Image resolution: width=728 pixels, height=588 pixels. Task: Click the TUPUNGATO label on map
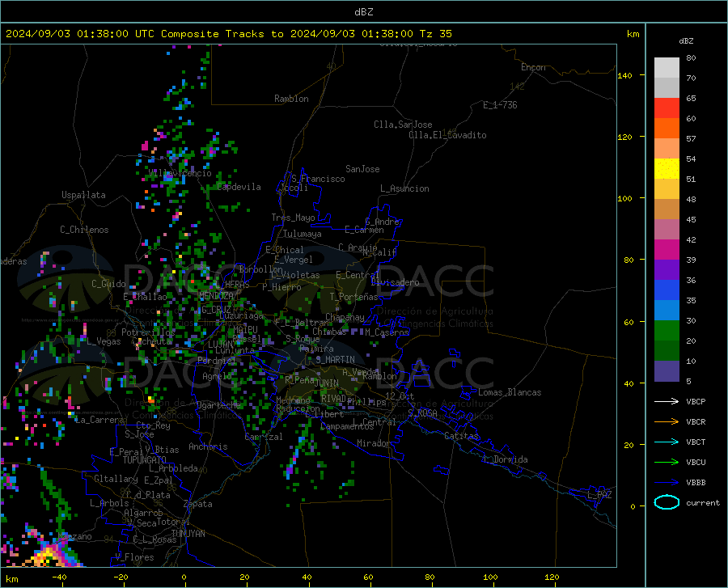[145, 460]
